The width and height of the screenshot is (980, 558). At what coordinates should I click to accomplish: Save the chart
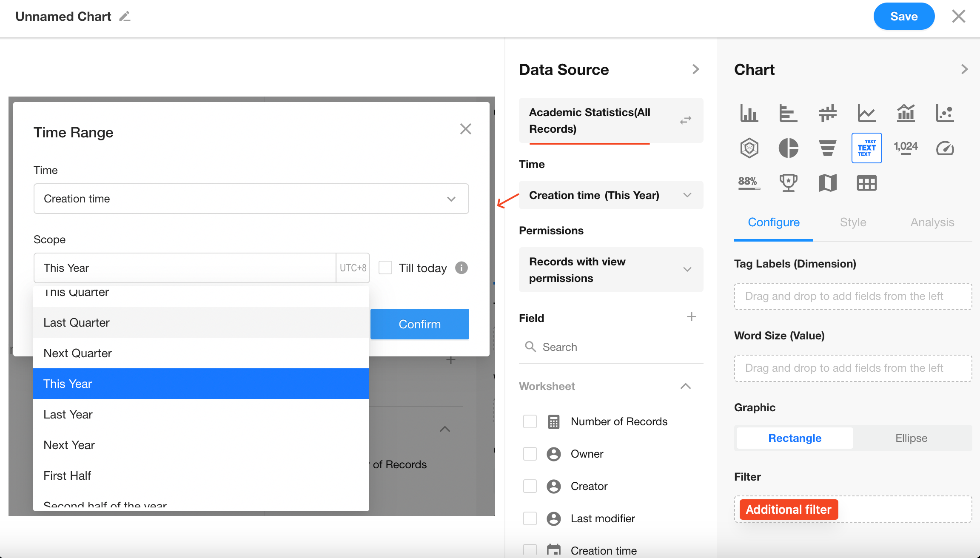pos(904,17)
